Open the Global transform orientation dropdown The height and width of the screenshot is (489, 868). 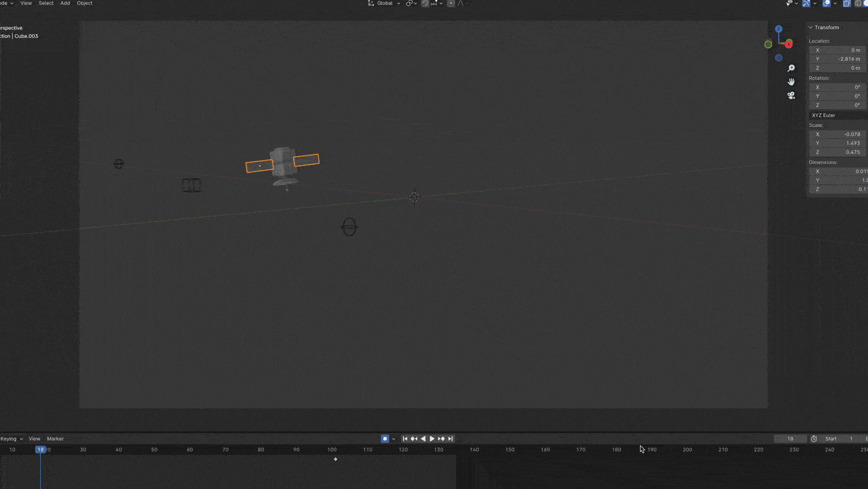(x=384, y=4)
